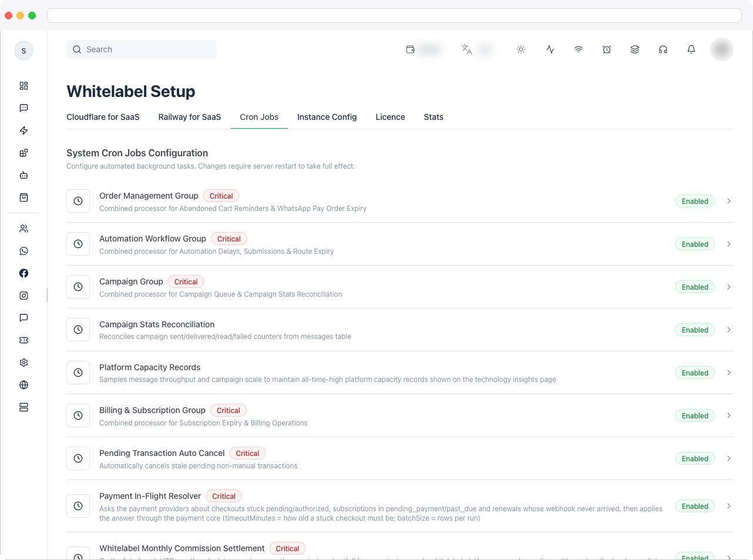Open the robot bot icon in sidebar
Screen dimensions: 753x560
tap(23, 175)
